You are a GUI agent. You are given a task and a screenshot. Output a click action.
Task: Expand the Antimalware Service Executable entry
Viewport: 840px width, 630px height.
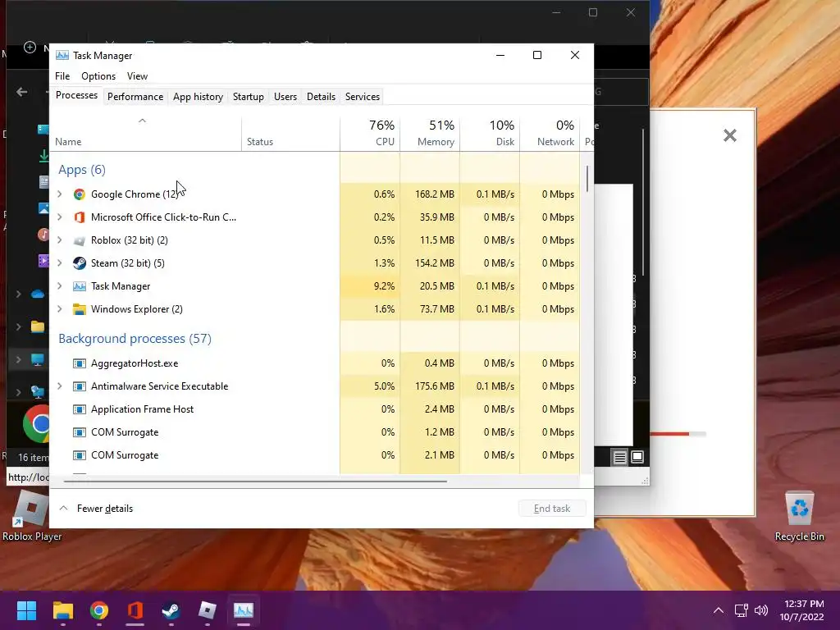pyautogui.click(x=59, y=386)
